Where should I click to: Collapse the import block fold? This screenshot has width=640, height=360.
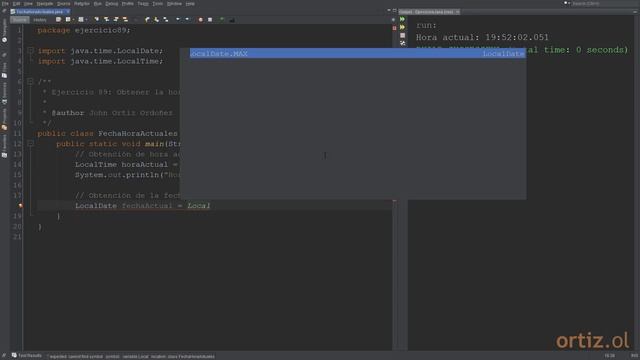30,51
